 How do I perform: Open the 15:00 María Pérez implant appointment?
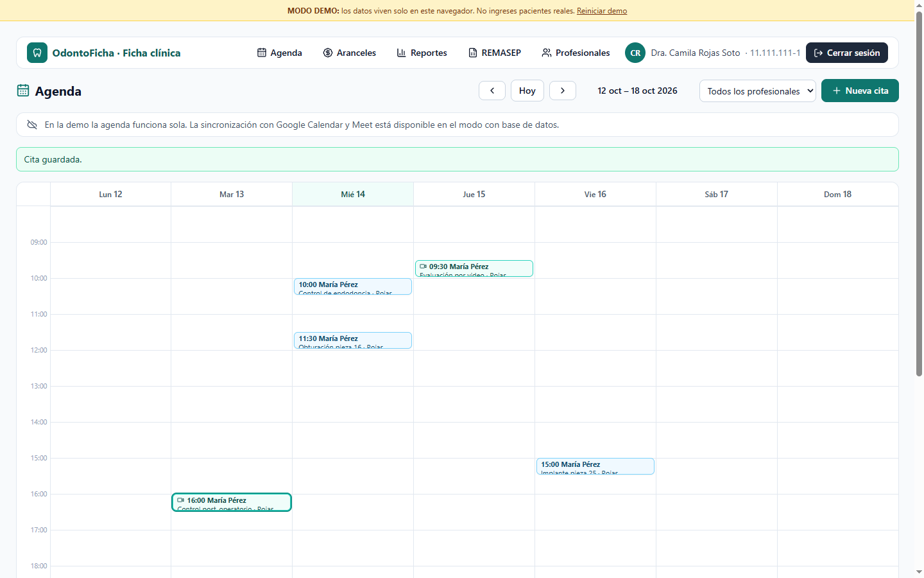coord(595,466)
